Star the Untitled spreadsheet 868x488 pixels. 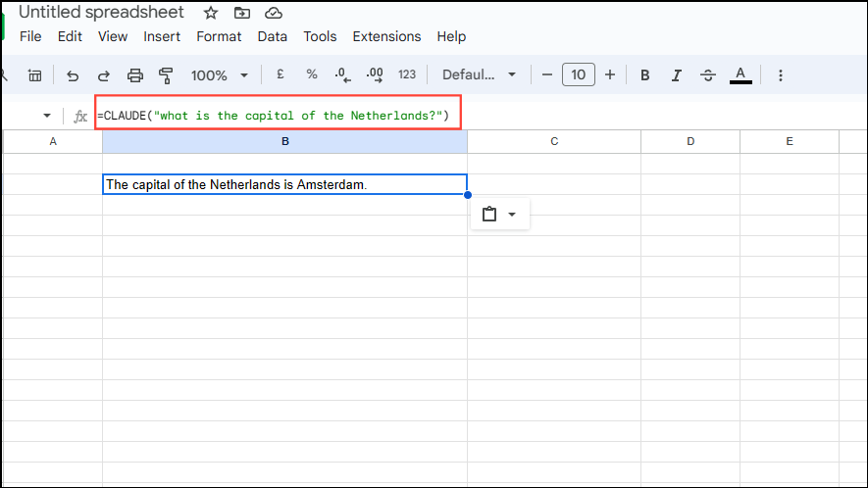point(210,13)
